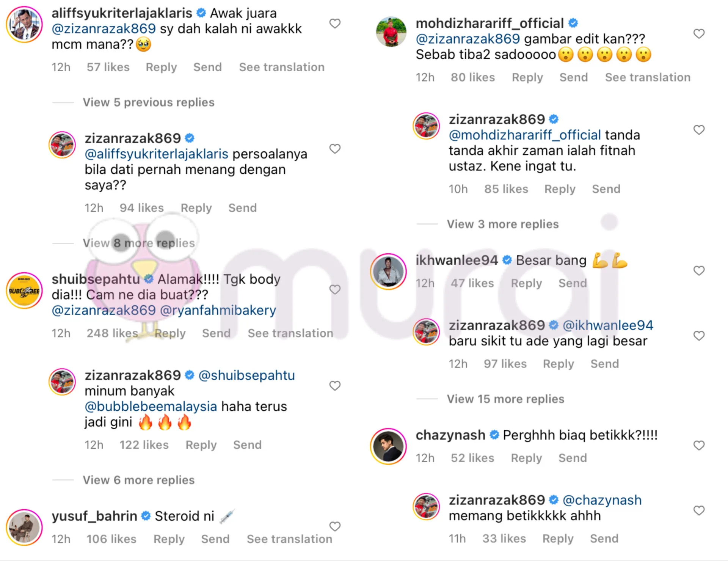See translation of shuibsepahtu's comment
The width and height of the screenshot is (728, 567).
pos(290,333)
